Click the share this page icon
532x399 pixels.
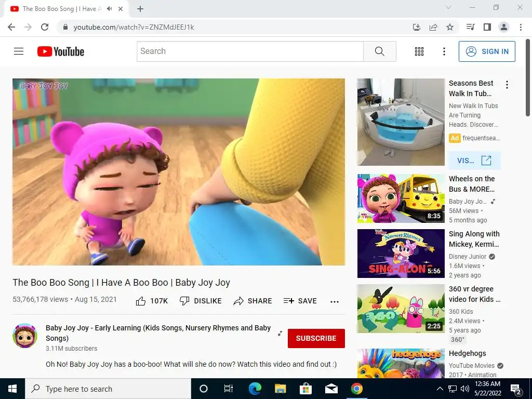tap(433, 27)
